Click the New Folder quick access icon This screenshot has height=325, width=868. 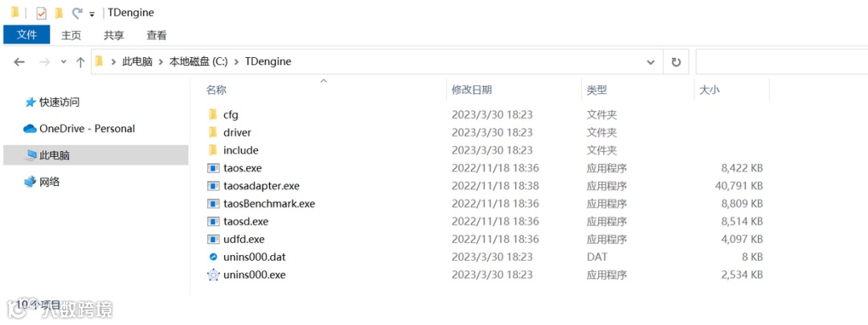coord(59,13)
